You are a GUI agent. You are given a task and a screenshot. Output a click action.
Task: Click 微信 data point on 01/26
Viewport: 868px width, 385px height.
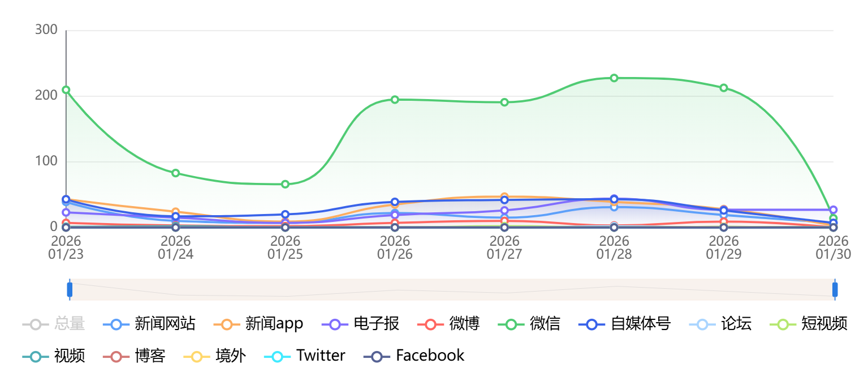395,100
